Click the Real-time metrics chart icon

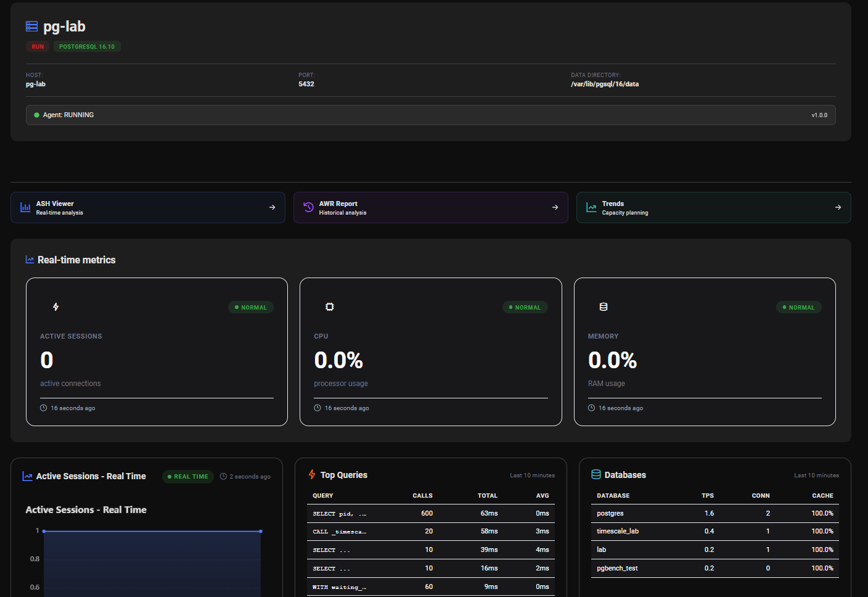point(30,260)
